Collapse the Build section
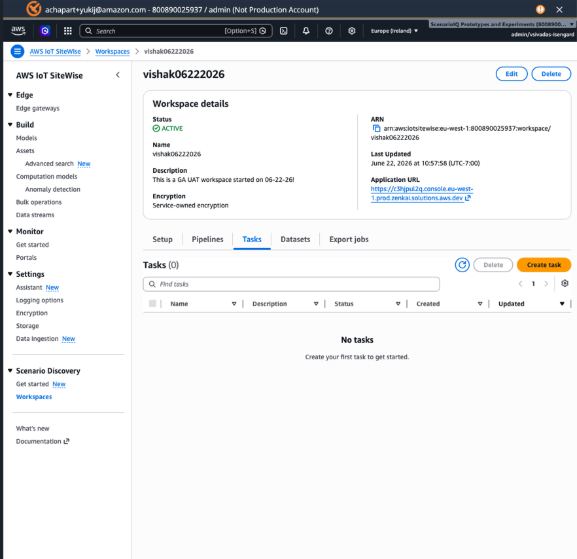The height and width of the screenshot is (559, 577). click(x=10, y=125)
